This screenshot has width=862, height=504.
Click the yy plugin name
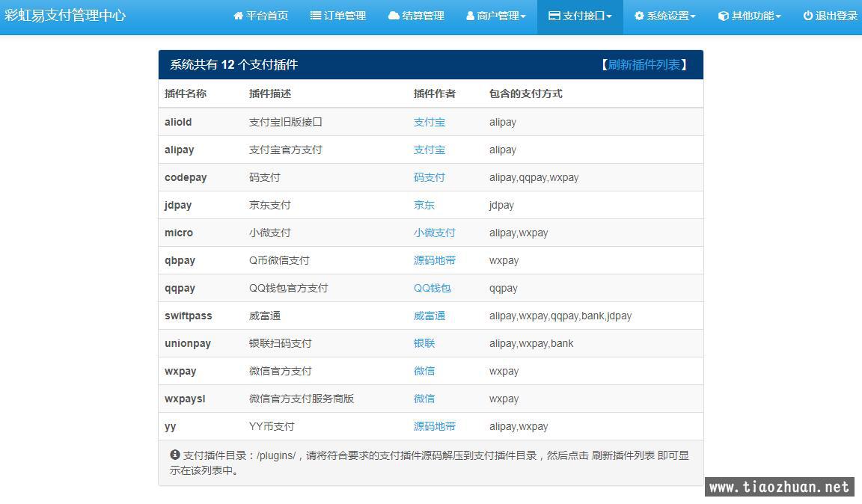click(171, 426)
